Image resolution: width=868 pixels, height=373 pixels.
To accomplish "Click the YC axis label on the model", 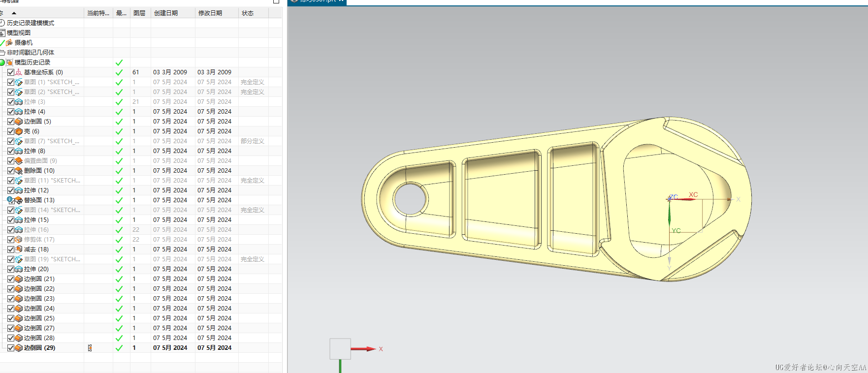I will point(676,230).
